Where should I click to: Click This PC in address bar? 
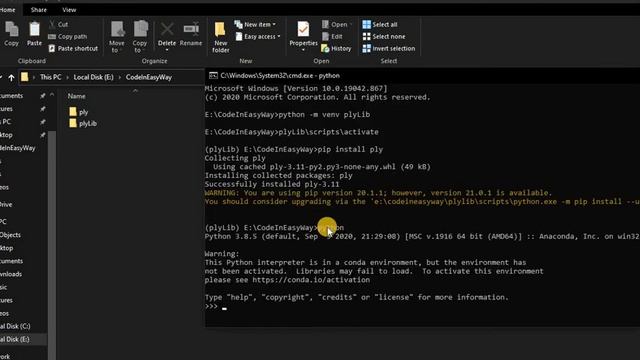click(51, 77)
